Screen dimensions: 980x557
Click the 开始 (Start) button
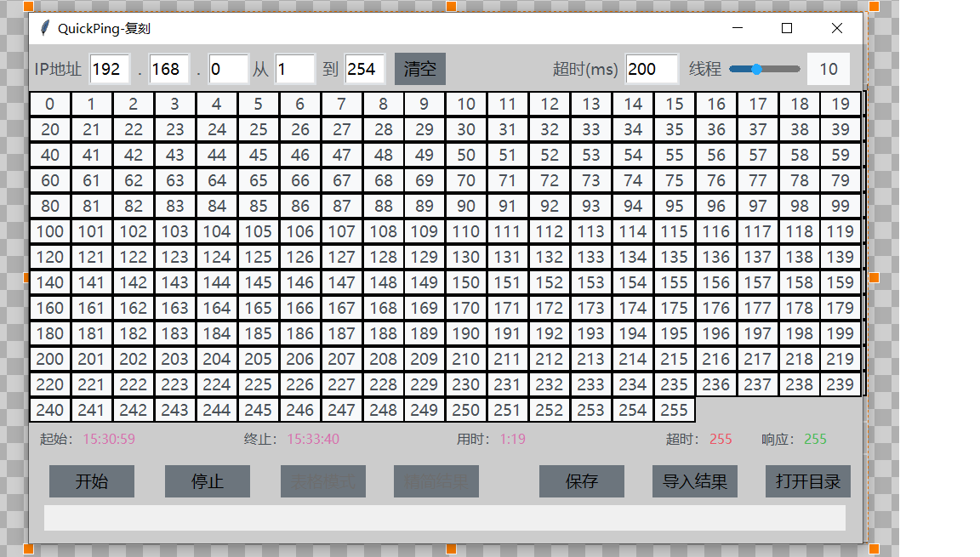click(92, 481)
